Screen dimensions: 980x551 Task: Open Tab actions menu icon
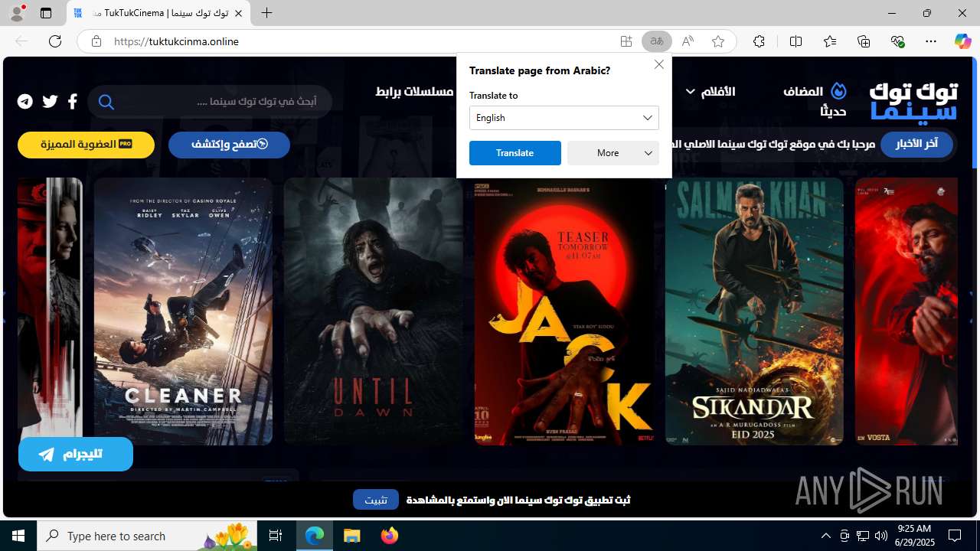tap(46, 13)
